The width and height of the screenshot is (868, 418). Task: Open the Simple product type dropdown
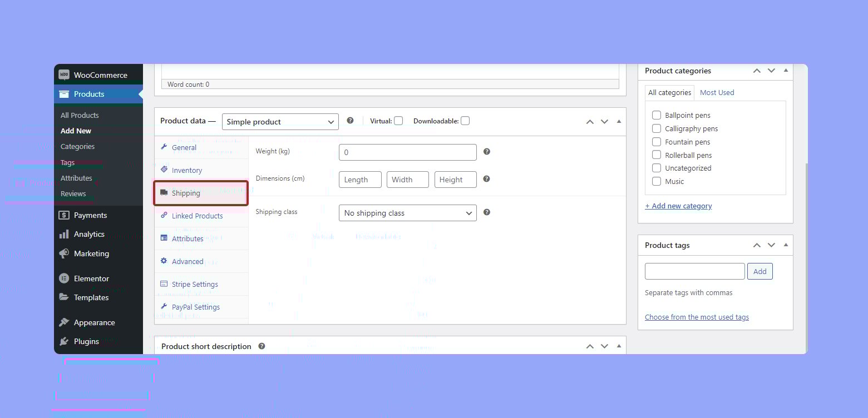click(x=280, y=122)
